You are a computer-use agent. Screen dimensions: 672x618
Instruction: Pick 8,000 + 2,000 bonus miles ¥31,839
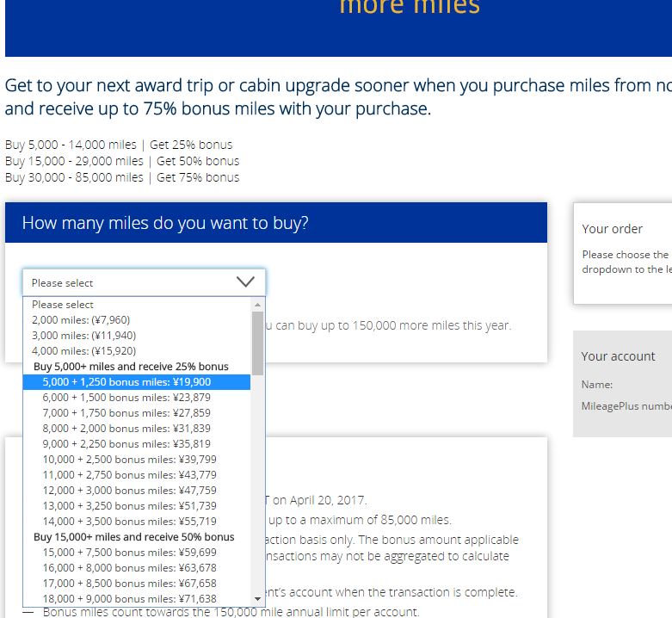coord(137,428)
